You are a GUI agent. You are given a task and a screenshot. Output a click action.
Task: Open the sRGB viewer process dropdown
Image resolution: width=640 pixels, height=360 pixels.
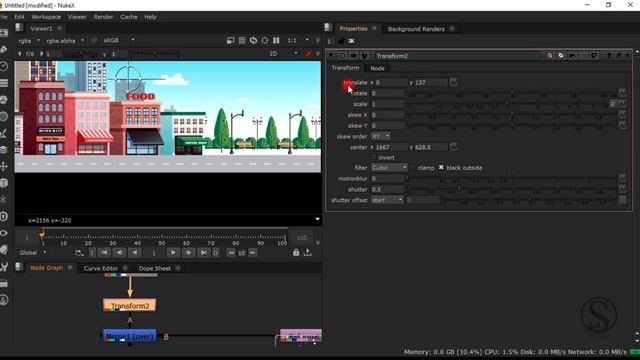coord(118,40)
